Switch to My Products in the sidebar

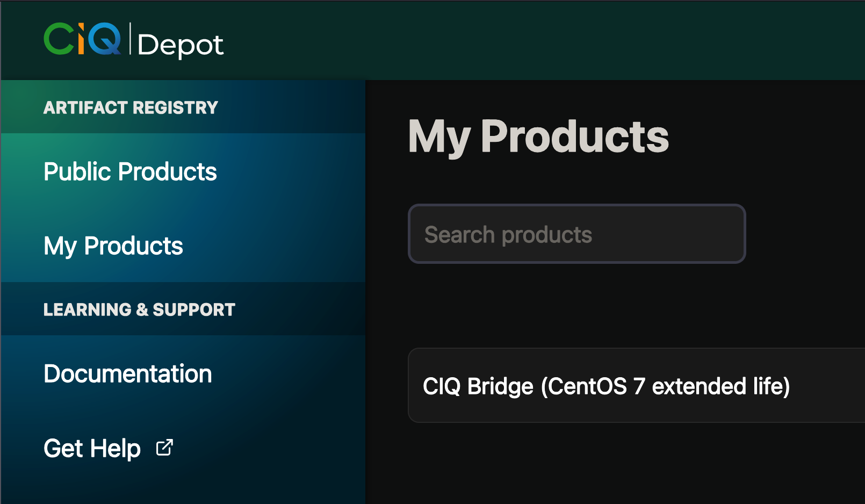coord(113,246)
